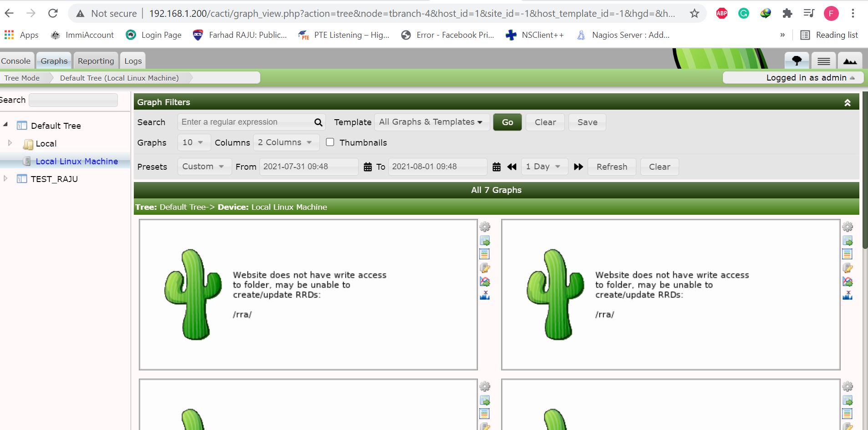Open the Template dropdown
Image resolution: width=868 pixels, height=430 pixels.
(x=432, y=122)
